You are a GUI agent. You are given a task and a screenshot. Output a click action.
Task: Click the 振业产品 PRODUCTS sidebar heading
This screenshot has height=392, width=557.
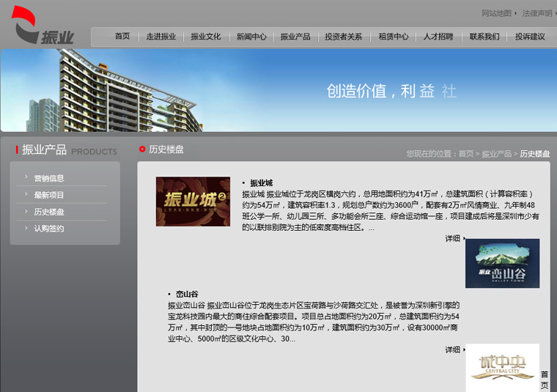tap(66, 150)
